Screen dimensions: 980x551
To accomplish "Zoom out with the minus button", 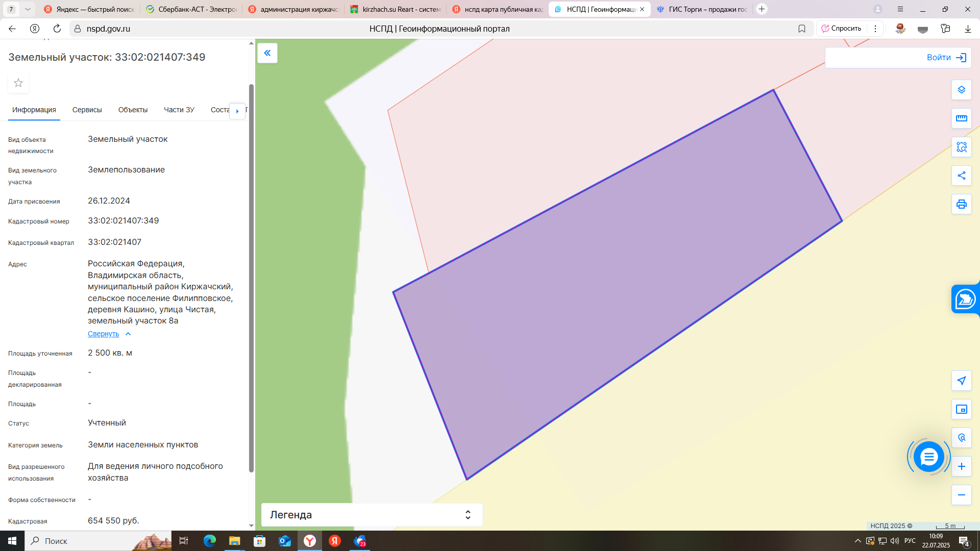I will tap(961, 495).
